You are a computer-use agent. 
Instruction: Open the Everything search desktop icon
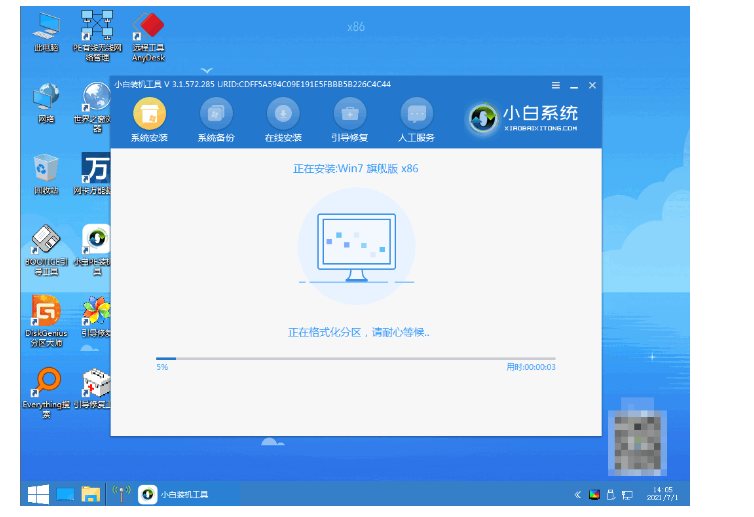(46, 387)
